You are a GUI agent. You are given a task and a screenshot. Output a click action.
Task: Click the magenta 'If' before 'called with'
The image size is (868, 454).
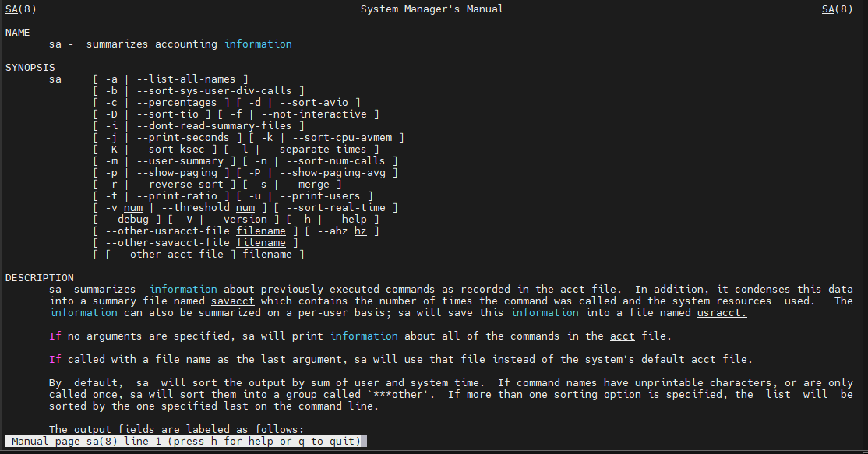click(55, 360)
